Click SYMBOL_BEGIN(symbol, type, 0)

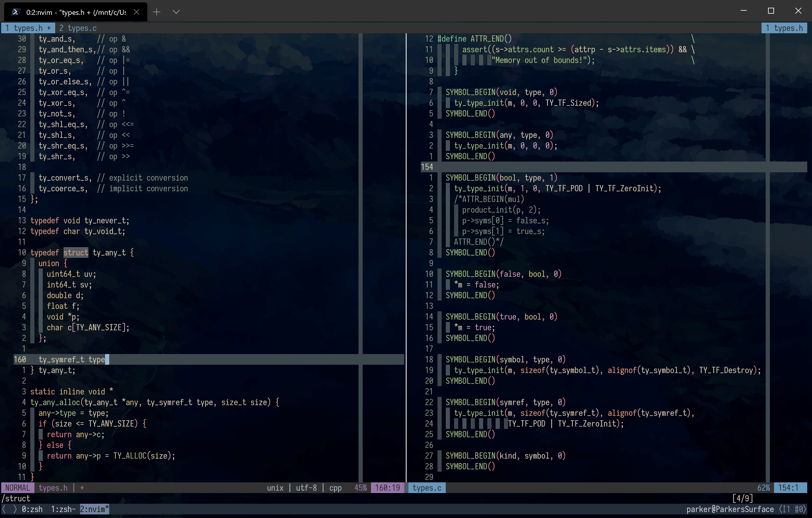click(x=505, y=359)
